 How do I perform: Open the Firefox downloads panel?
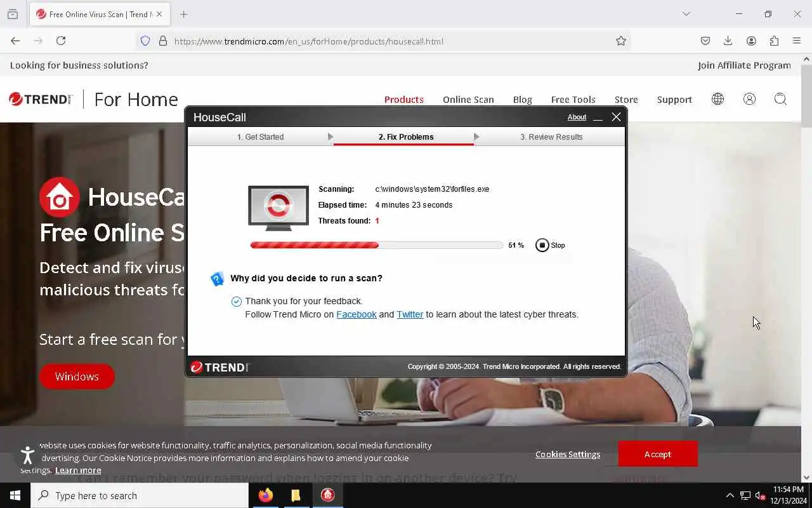pos(728,41)
